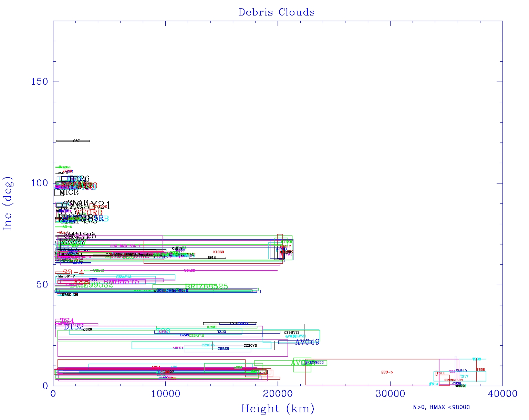The image size is (529, 420).
Task: Select the 'Inc (deg)' y-axis label
Action: (x=8, y=204)
